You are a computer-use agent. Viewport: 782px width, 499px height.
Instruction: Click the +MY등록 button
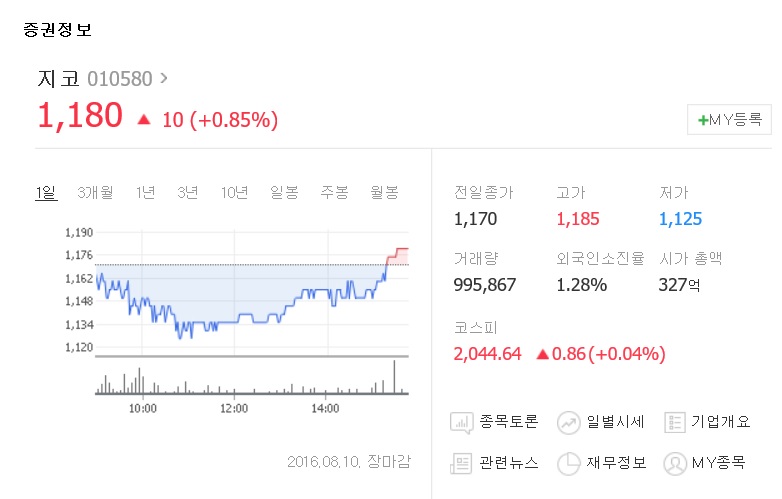click(x=729, y=119)
